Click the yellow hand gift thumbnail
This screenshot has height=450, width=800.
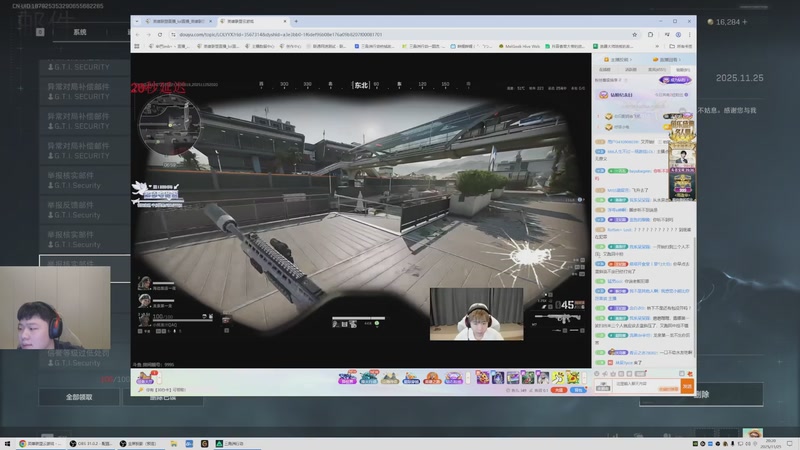point(558,378)
